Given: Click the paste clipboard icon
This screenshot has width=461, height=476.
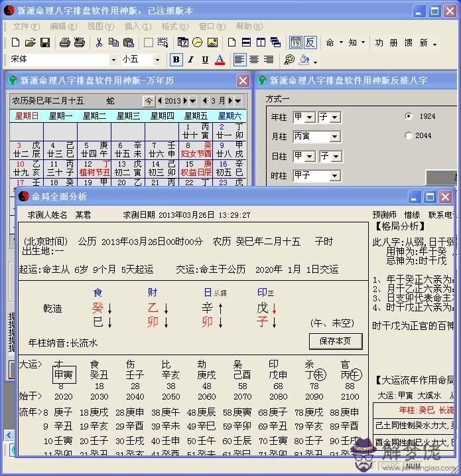Looking at the screenshot, I should (129, 42).
